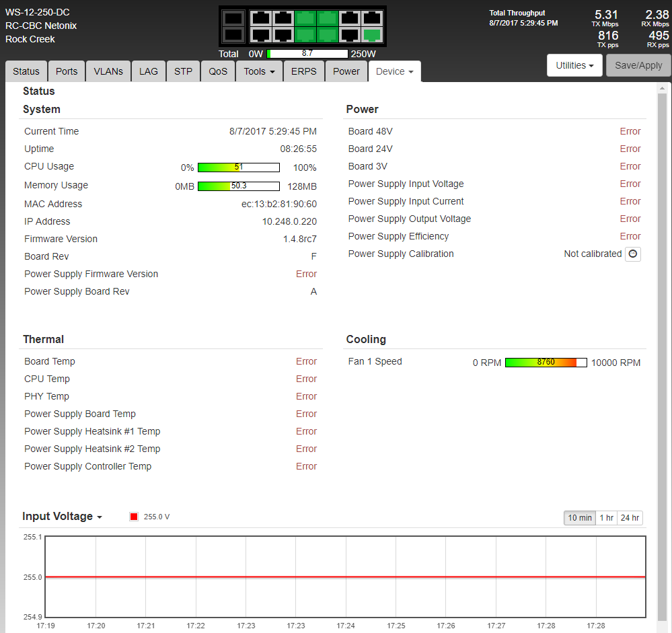672x633 pixels.
Task: Select the 10 min graph range
Action: pos(580,517)
